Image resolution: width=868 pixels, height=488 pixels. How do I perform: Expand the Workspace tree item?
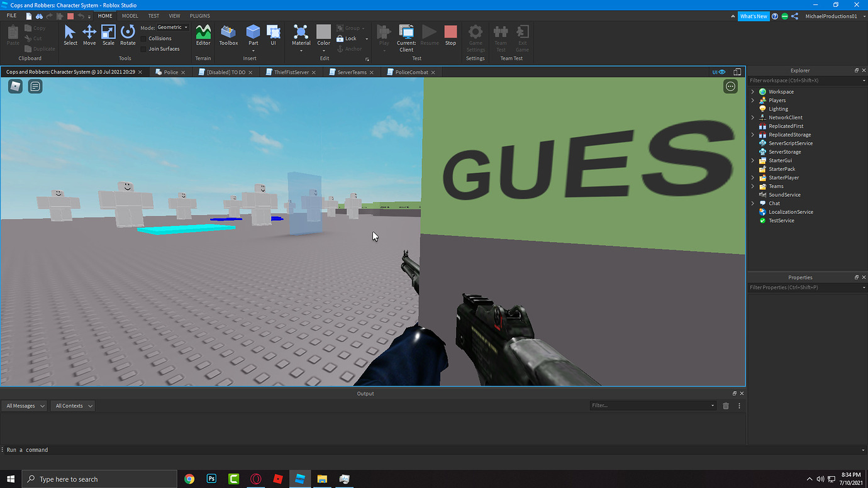click(x=752, y=91)
